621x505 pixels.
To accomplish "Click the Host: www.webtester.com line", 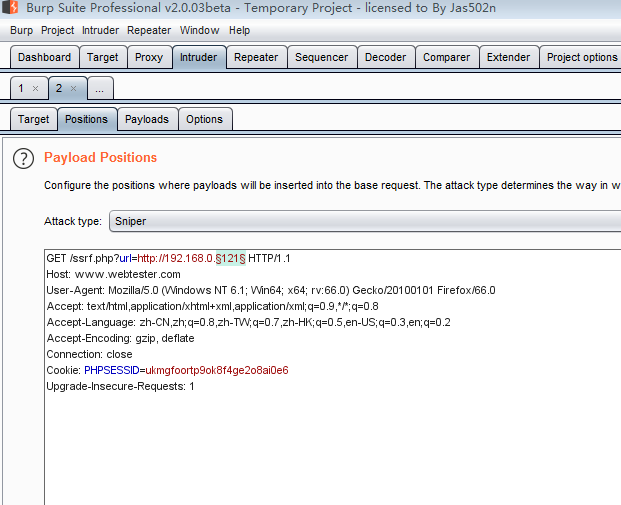I will tap(113, 274).
